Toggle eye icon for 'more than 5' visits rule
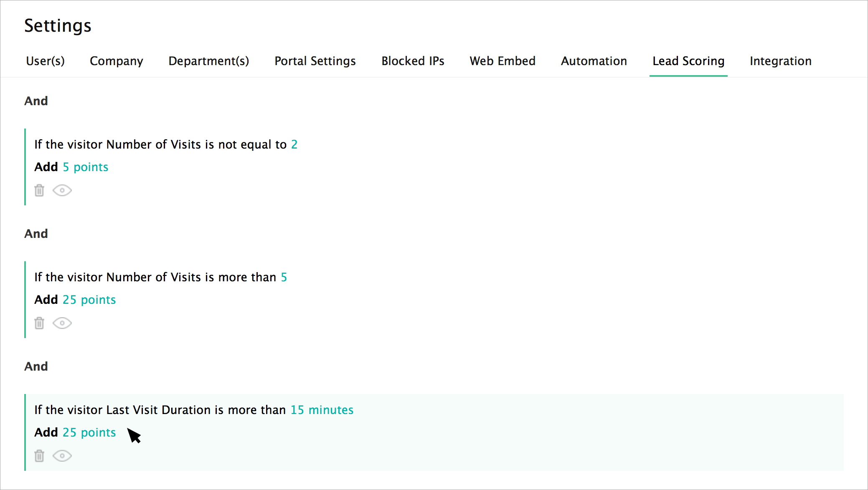 pyautogui.click(x=62, y=323)
